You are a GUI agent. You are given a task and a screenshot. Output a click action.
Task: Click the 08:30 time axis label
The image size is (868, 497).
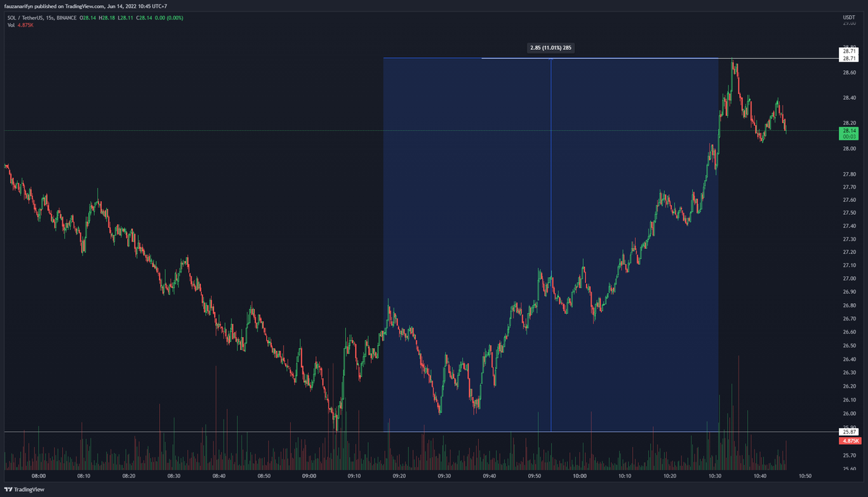[174, 476]
